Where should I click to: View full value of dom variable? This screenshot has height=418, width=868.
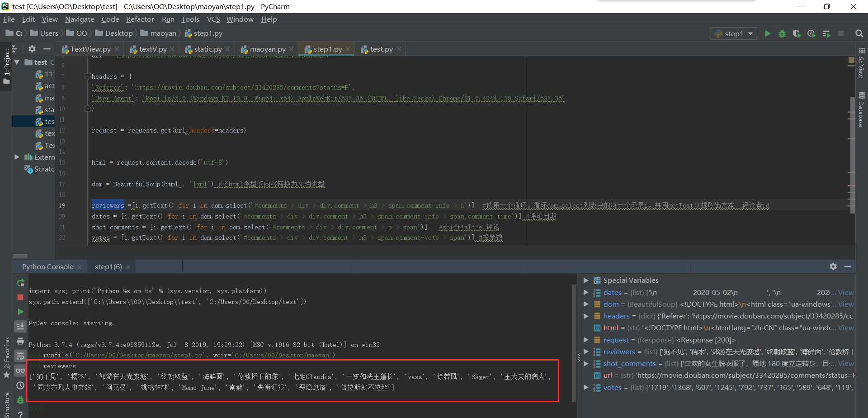(846, 304)
